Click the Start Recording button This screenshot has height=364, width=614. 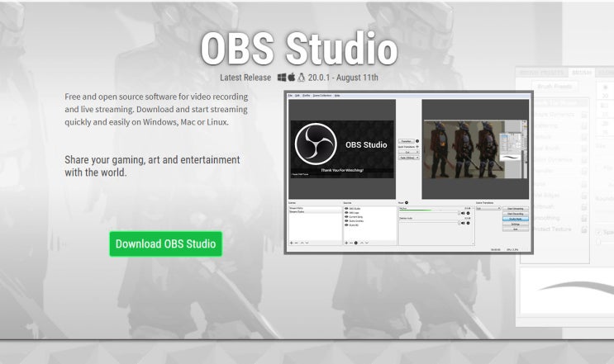pos(516,214)
